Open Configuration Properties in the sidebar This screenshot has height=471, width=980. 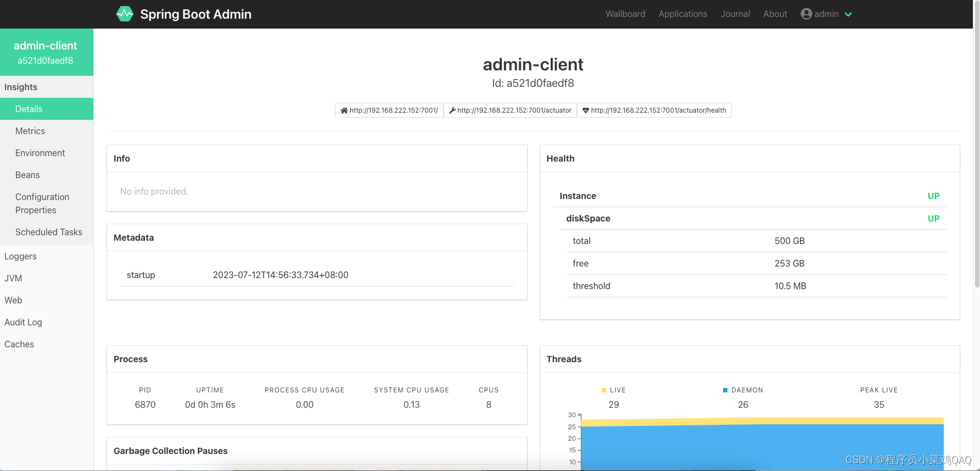point(47,203)
